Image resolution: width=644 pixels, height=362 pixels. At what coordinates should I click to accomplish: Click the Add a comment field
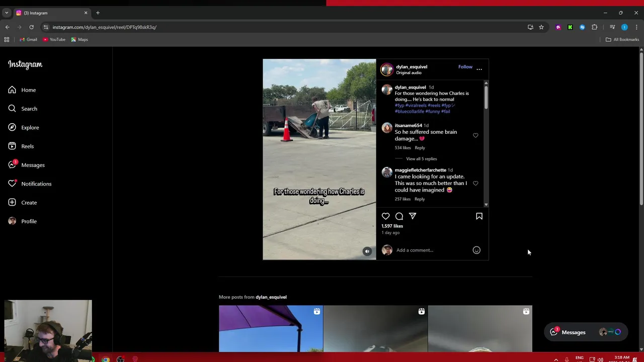[433, 250]
